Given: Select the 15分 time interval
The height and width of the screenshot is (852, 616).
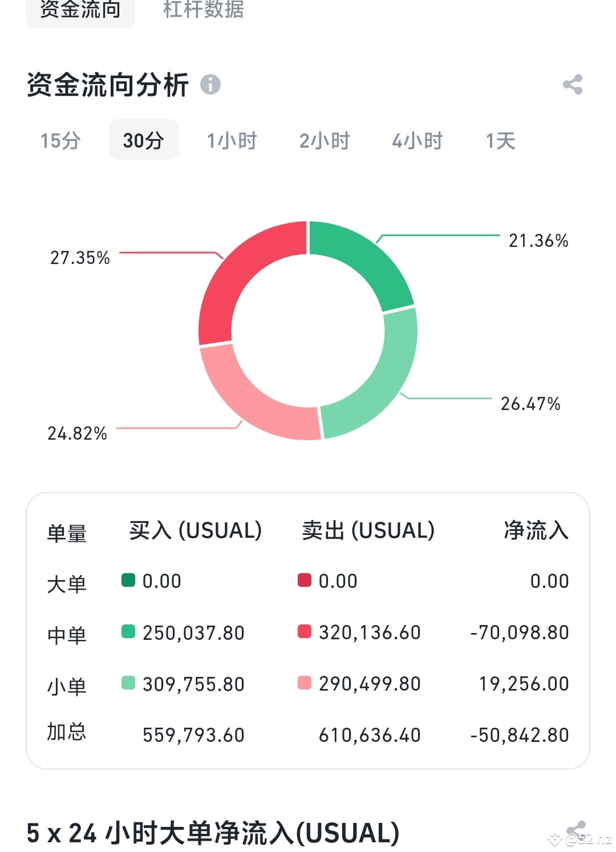Looking at the screenshot, I should [59, 140].
